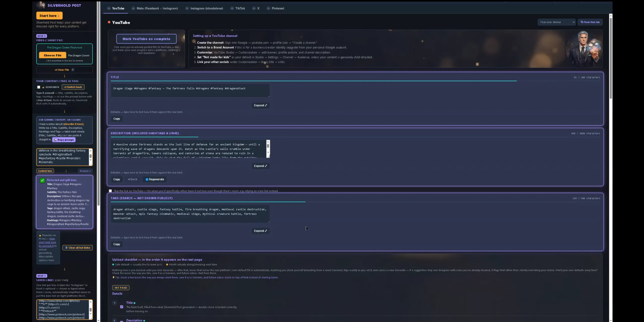
Task: Click into the YouTube title field
Action: click(x=190, y=91)
